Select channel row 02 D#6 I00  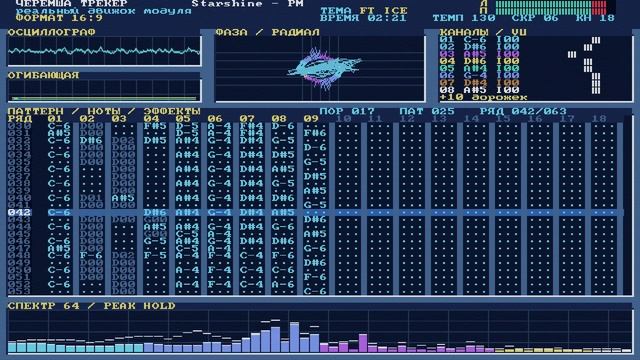click(480, 47)
